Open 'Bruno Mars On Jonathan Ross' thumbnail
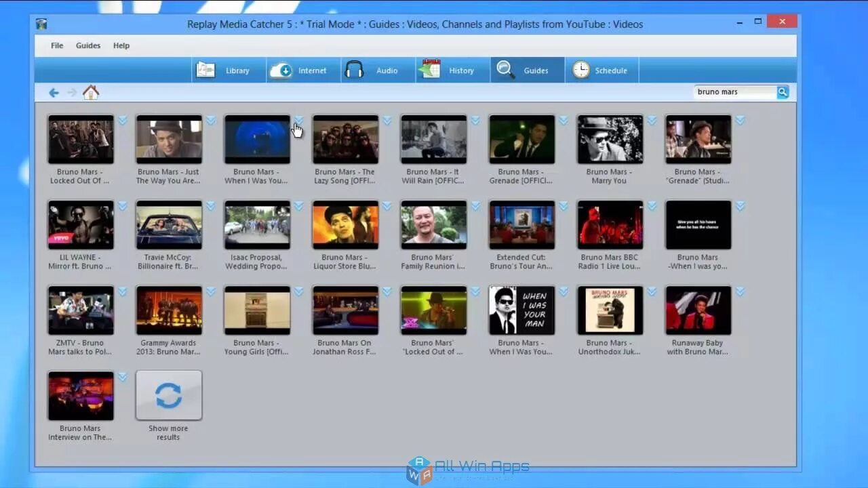The width and height of the screenshot is (868, 488). [x=345, y=310]
